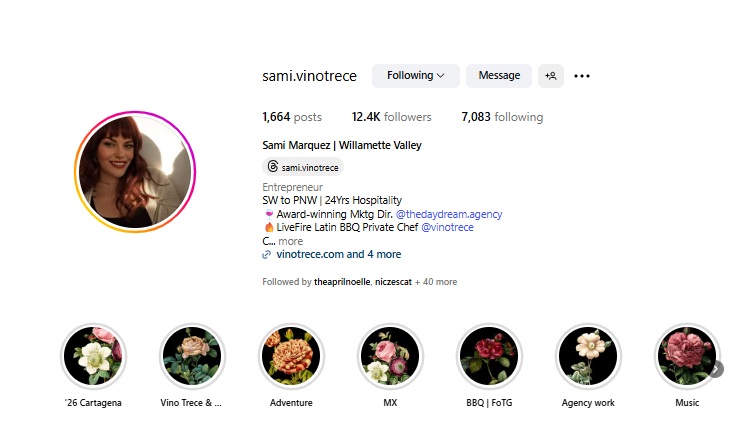Open vinotrece.com and 4 more links

tap(338, 254)
